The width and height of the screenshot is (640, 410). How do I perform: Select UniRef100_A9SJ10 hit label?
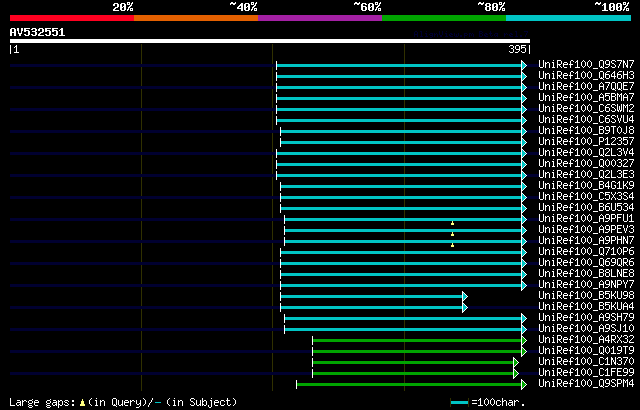(x=586, y=329)
